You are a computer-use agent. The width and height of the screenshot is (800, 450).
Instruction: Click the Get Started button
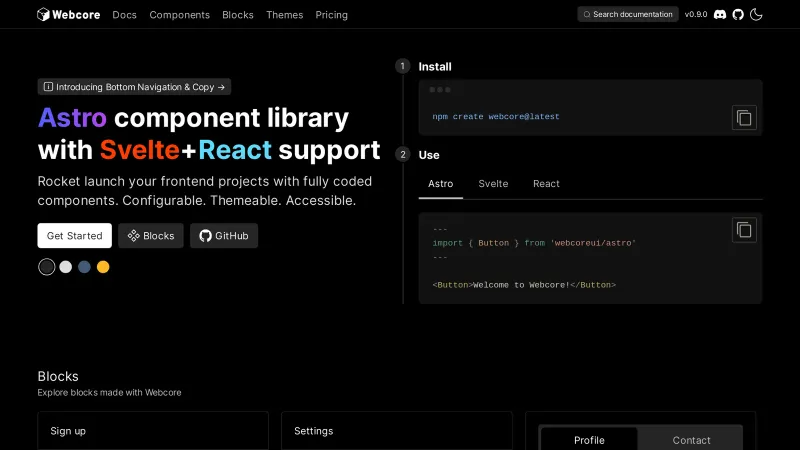[x=75, y=236]
